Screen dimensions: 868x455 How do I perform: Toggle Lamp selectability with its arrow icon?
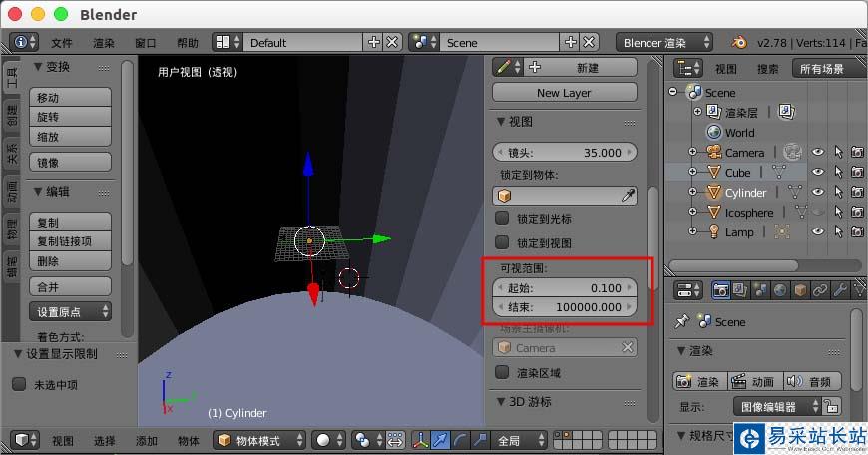tap(838, 231)
